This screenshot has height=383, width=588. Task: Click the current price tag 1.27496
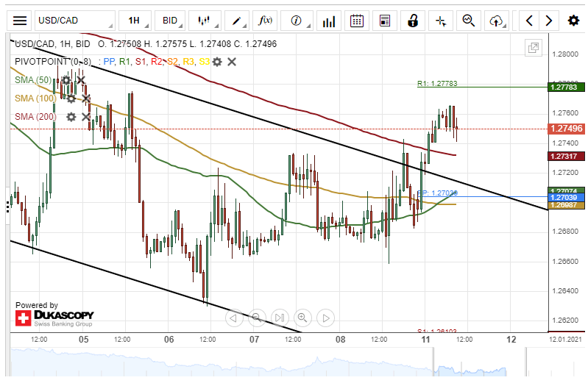tap(567, 129)
